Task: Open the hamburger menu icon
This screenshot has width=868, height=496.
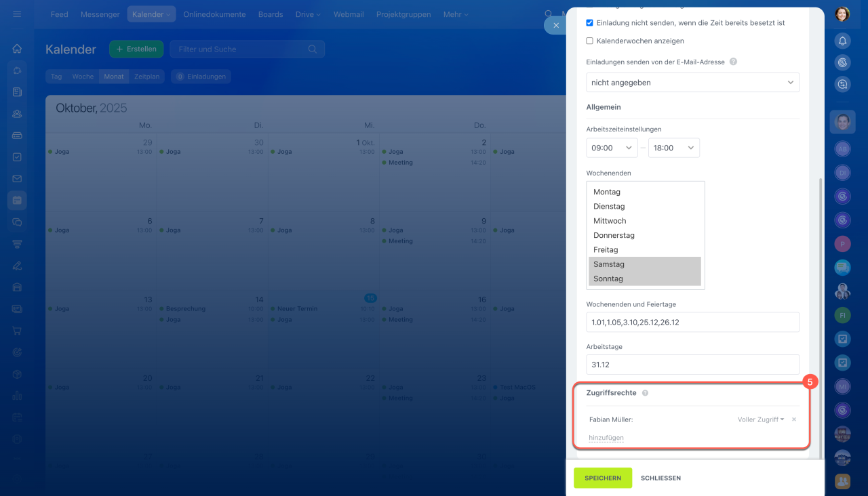Action: pyautogui.click(x=17, y=14)
